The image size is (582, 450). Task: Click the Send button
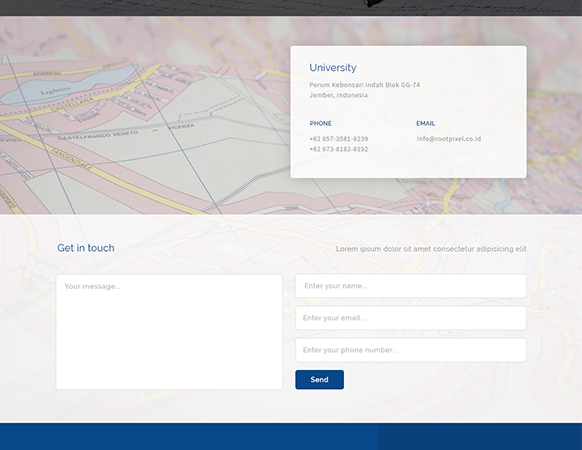tap(319, 379)
